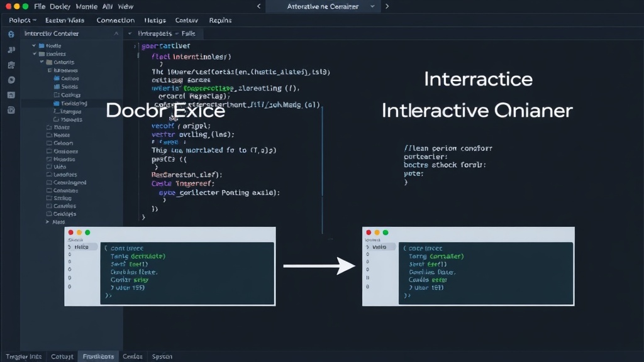
Task: Open the Docler menu
Action: [60, 6]
